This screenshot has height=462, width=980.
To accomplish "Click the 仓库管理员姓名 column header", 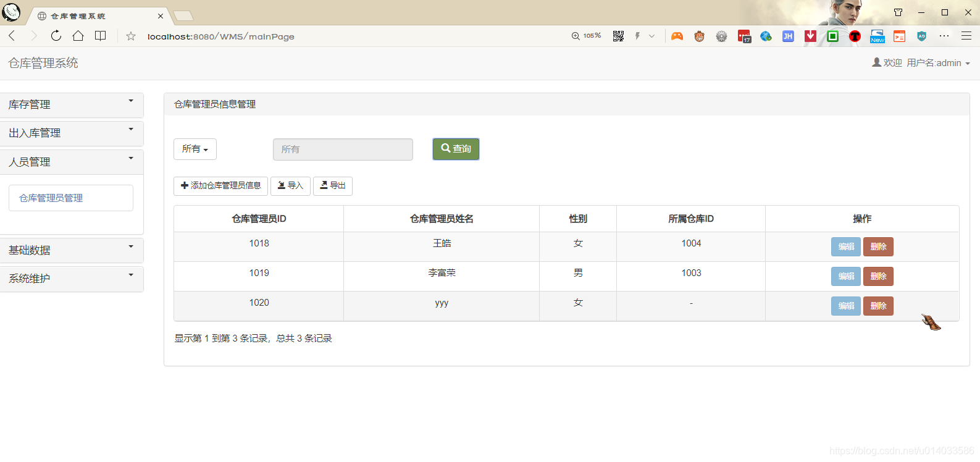I will (442, 219).
